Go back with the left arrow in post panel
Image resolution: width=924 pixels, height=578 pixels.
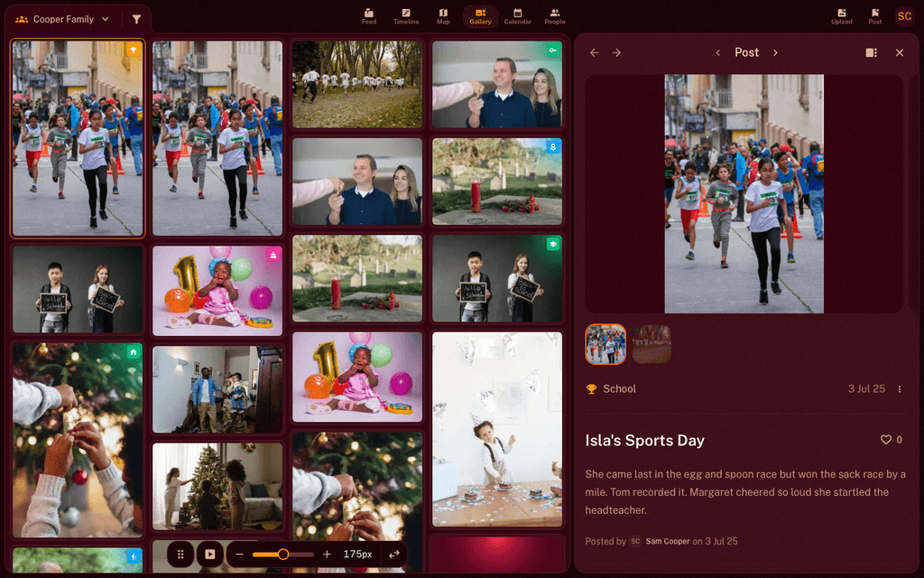[594, 53]
